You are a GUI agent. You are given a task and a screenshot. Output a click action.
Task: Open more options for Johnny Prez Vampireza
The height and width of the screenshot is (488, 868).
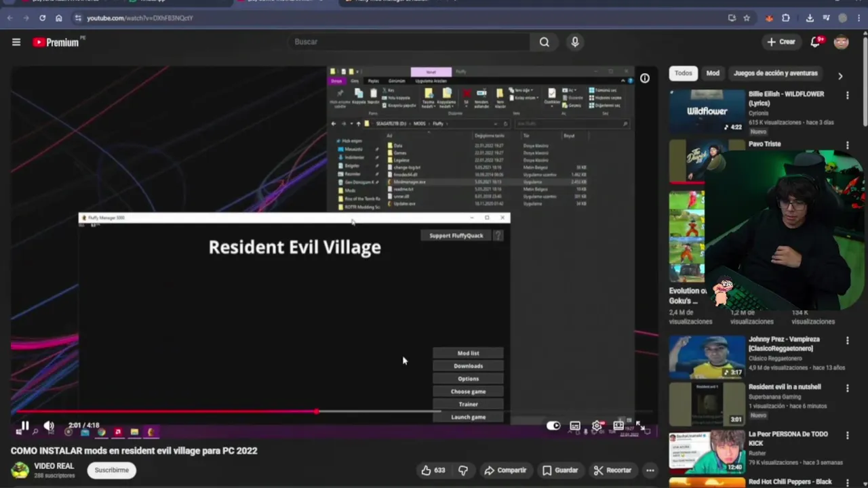point(847,340)
